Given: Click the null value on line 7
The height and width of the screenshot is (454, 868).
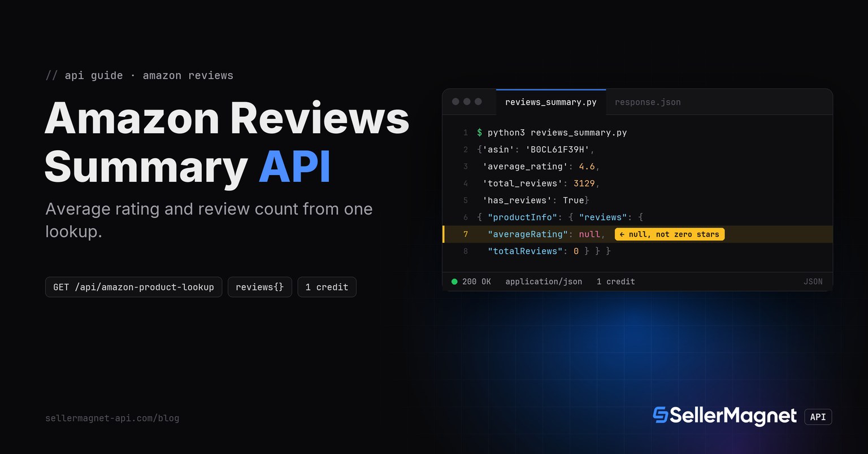Looking at the screenshot, I should [x=589, y=234].
